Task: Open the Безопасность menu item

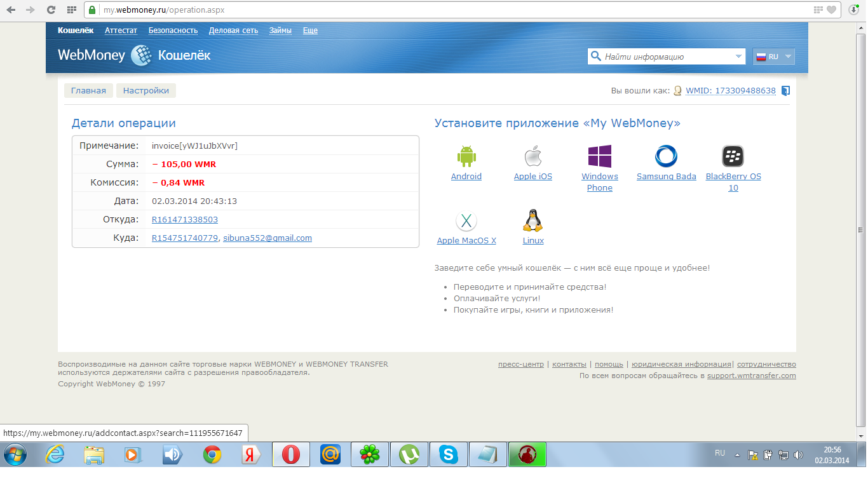Action: click(x=173, y=30)
